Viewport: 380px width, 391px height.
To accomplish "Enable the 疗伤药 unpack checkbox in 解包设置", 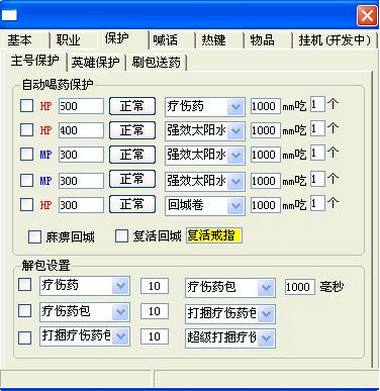I will 25,285.
